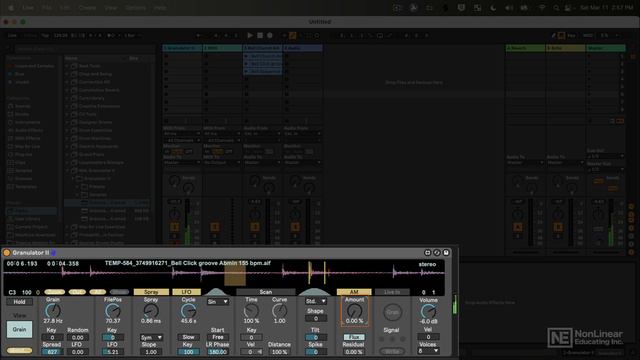Click the AM Amount knob
Screen dimensions: 640x360
[354, 311]
